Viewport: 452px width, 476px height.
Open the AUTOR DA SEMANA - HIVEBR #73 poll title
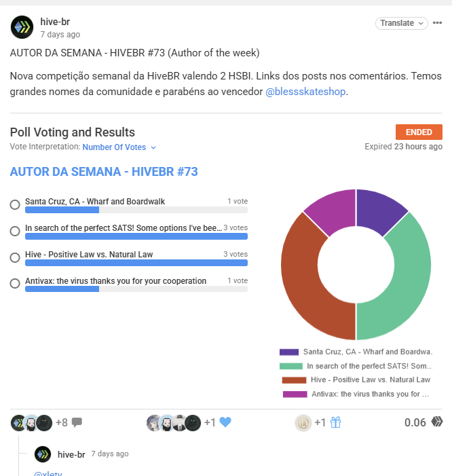(104, 172)
